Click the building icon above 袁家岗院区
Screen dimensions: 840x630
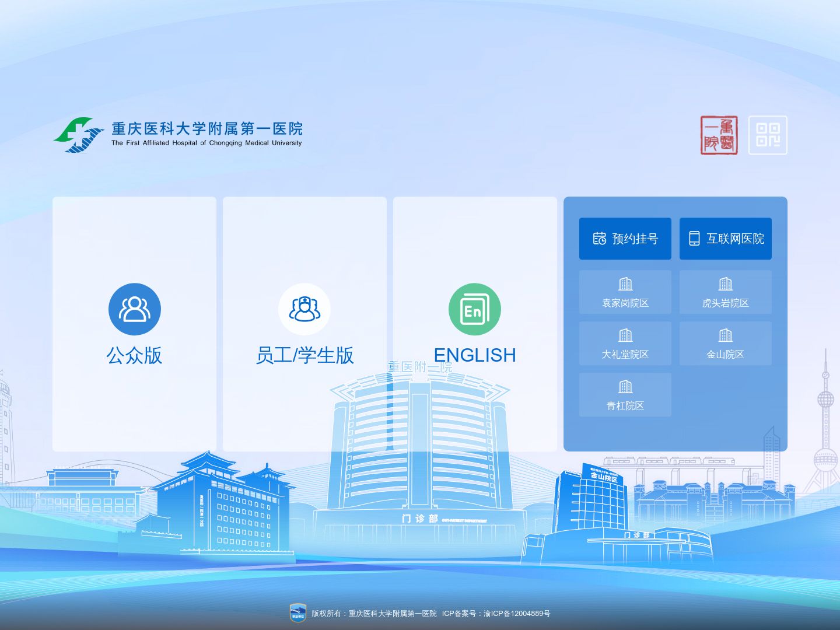click(x=625, y=284)
